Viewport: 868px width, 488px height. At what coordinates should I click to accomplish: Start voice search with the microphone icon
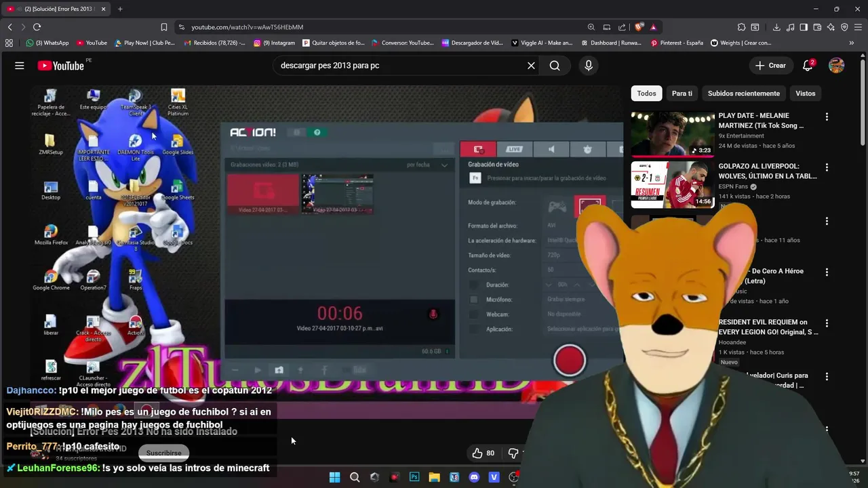point(589,66)
